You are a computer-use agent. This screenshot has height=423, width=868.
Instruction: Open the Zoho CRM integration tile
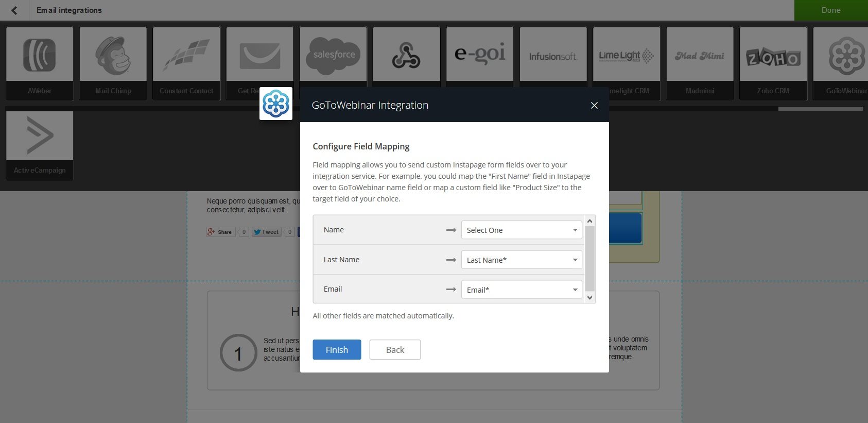pos(773,63)
